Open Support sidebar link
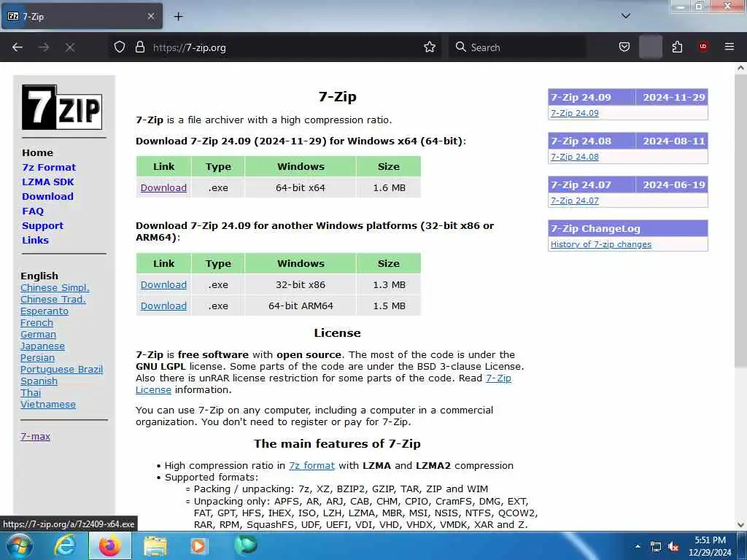 [42, 226]
